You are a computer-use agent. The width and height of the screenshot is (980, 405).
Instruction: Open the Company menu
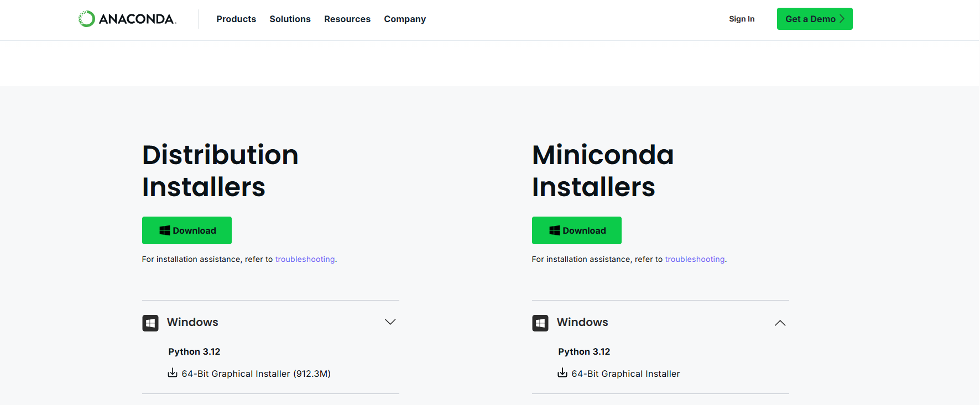(x=405, y=19)
